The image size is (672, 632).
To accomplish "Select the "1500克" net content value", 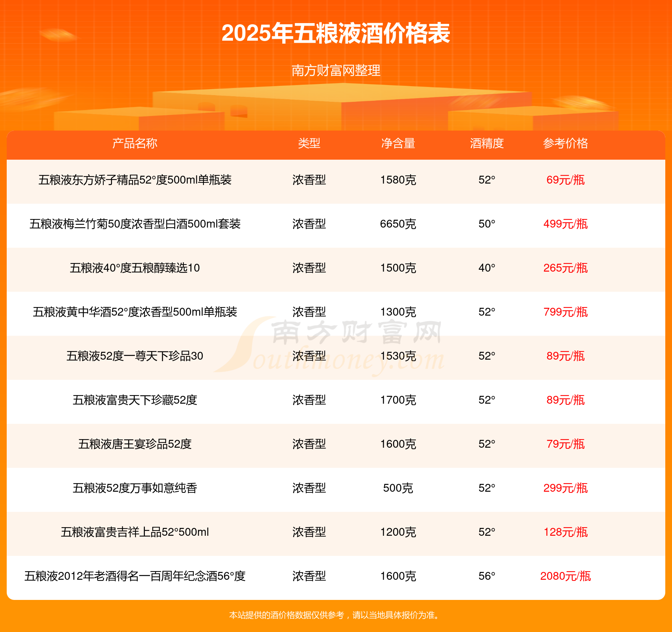I will point(398,268).
